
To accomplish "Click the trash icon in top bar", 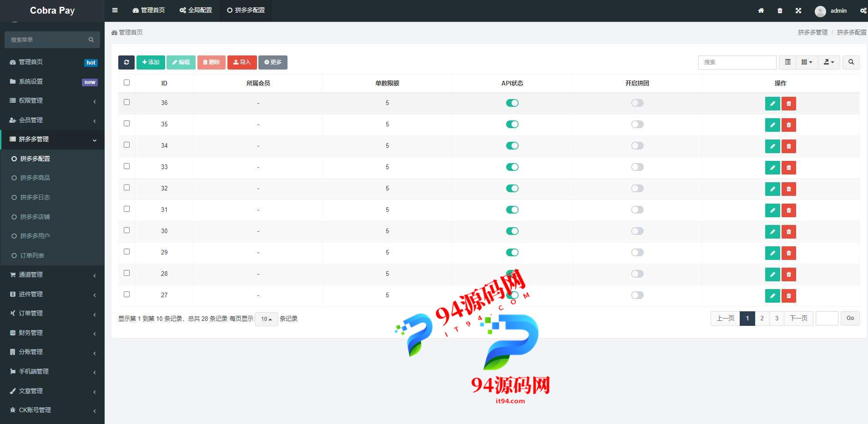I will click(x=780, y=10).
